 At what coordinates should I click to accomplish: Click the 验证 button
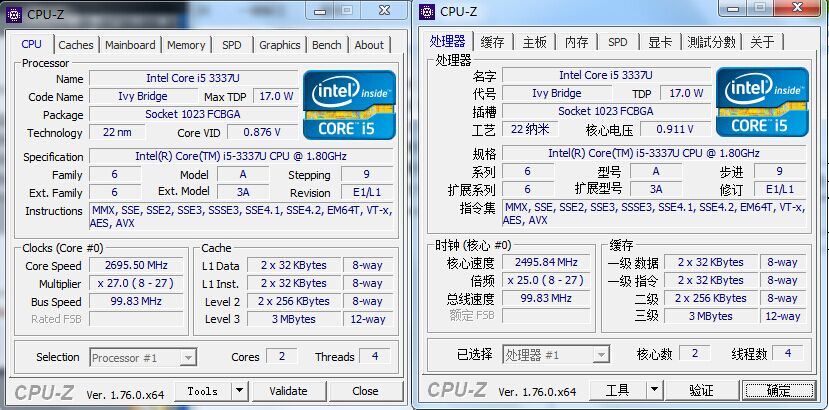702,390
